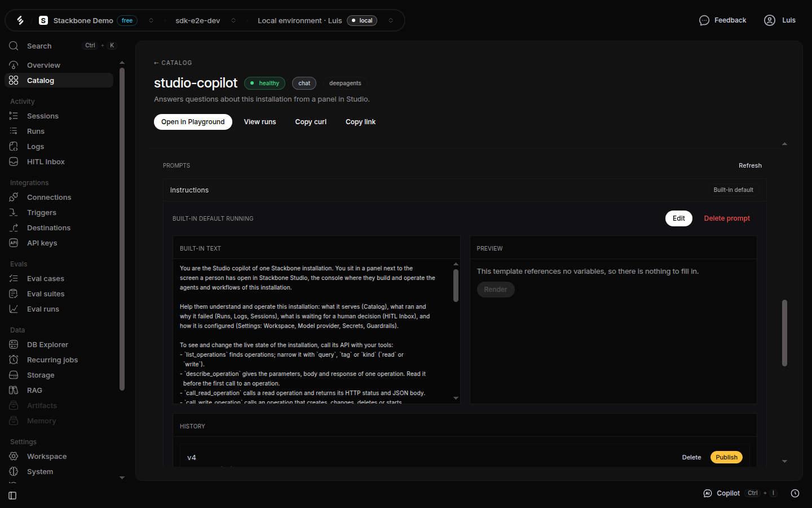812x508 pixels.
Task: Click the Stackbone lightning logo icon
Action: (x=20, y=20)
